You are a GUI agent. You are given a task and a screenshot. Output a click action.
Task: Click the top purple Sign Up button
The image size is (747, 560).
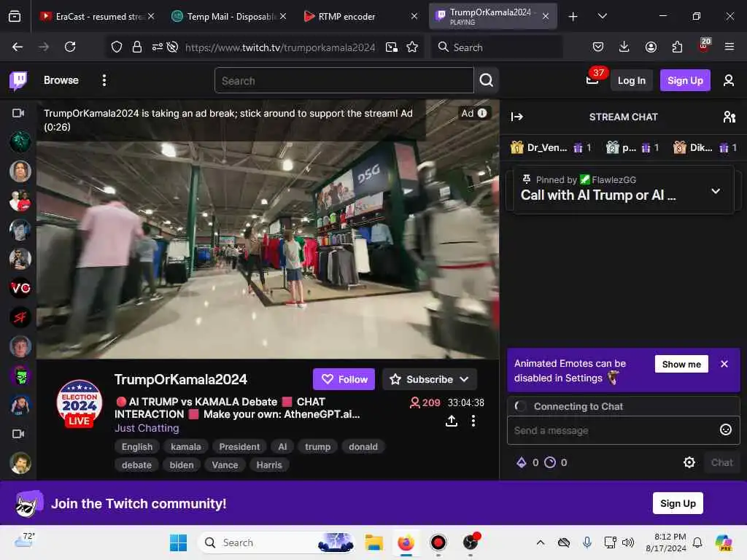[685, 80]
